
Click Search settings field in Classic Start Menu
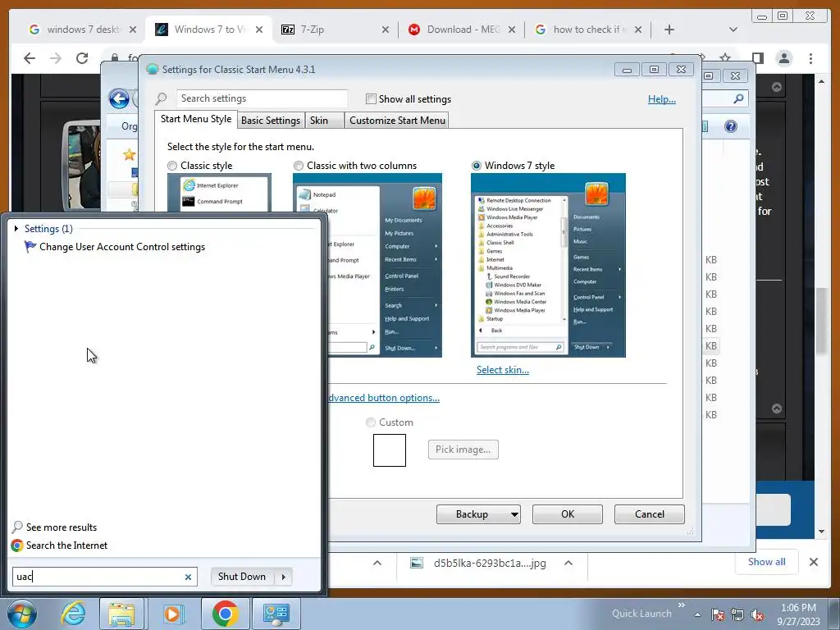pos(262,98)
